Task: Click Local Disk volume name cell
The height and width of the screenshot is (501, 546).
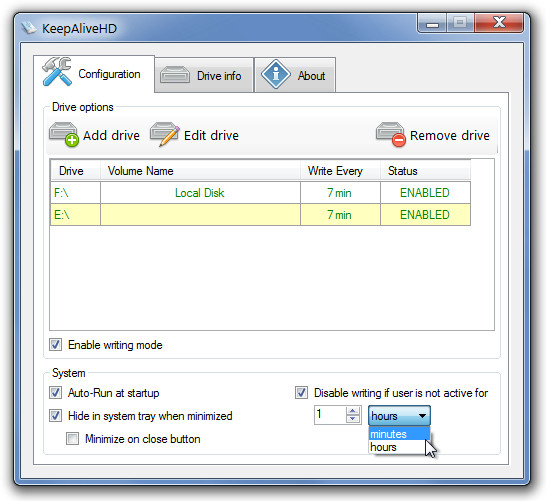Action: tap(200, 193)
